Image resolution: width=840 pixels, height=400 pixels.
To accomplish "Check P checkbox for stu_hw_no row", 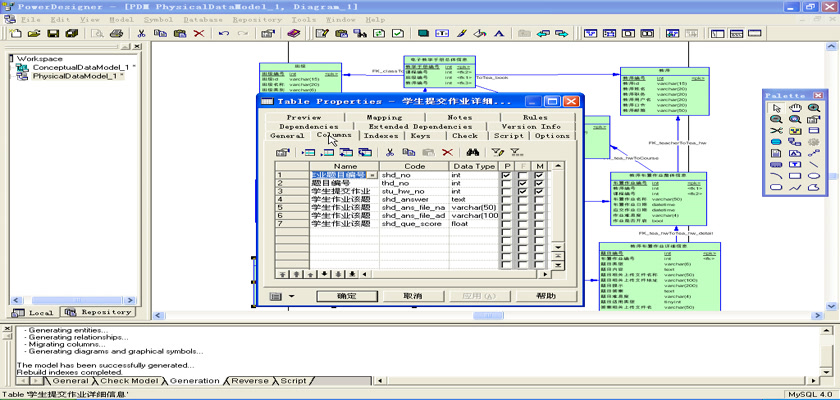I will [x=506, y=191].
